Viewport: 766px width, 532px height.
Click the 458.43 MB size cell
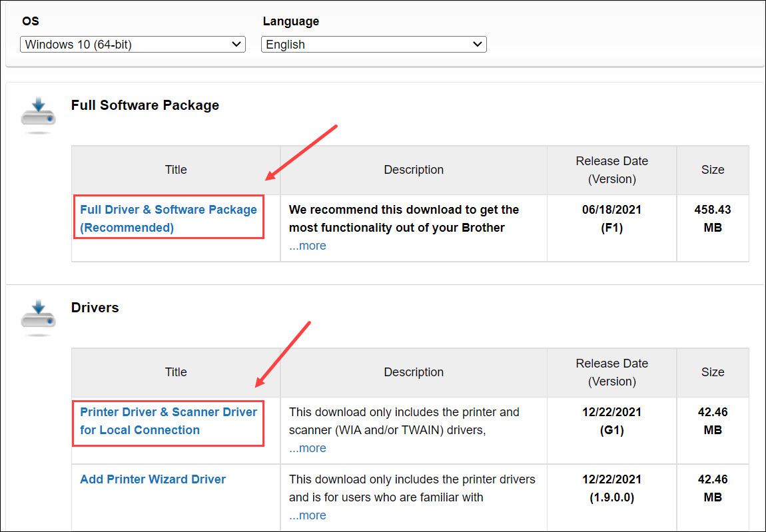(713, 218)
